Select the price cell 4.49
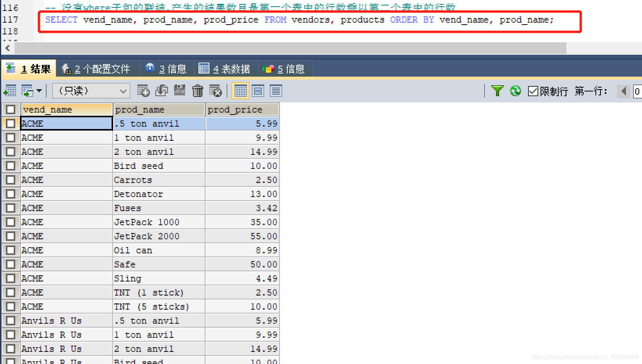The height and width of the screenshot is (364, 642). coord(242,278)
